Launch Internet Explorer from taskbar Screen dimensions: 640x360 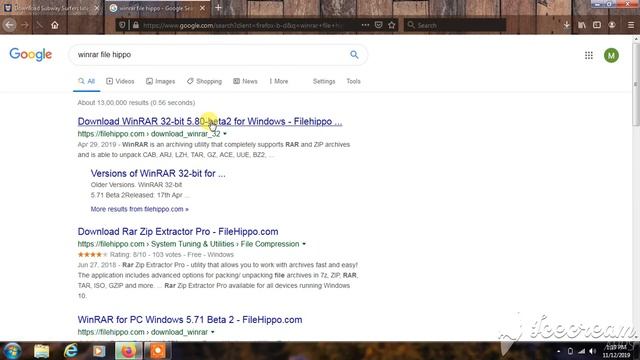71,351
